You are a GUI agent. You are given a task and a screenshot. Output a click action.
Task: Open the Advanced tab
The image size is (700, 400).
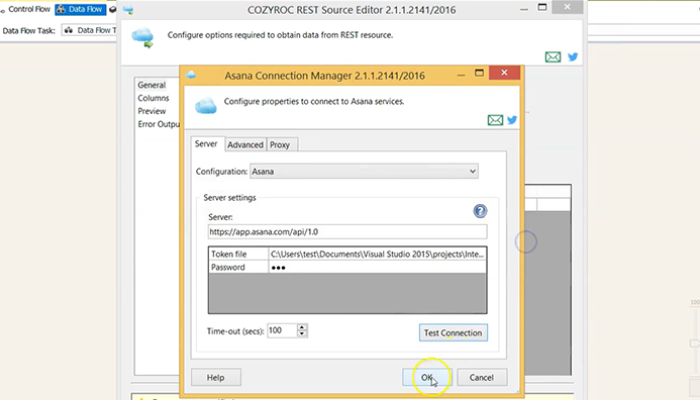click(245, 145)
